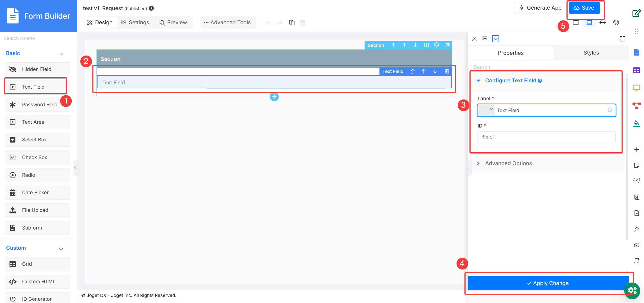This screenshot has height=303, width=644.
Task: Open the theme palette icon in top toolbar
Action: point(616,22)
